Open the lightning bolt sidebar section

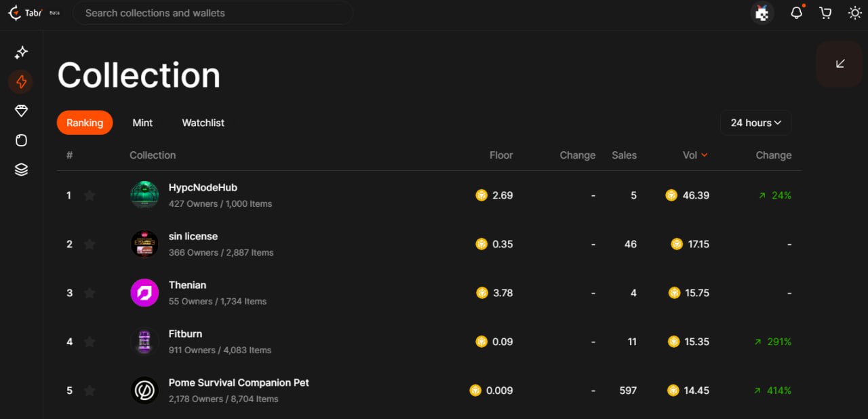22,82
